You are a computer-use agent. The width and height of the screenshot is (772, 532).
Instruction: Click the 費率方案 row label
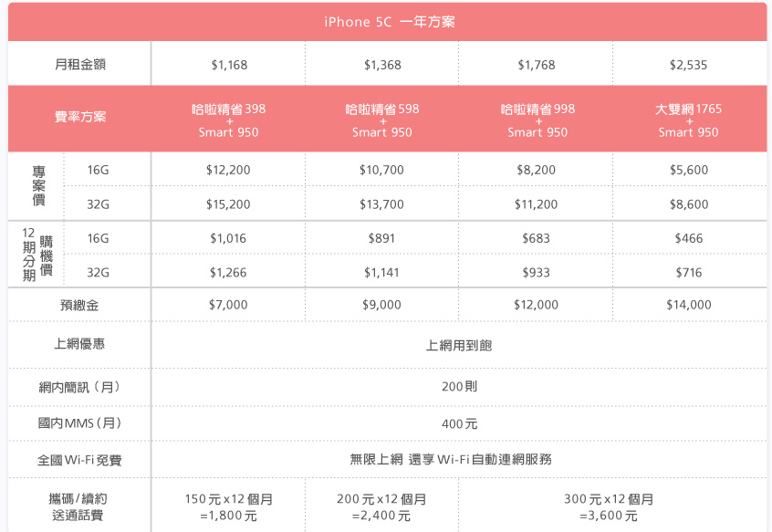point(80,117)
